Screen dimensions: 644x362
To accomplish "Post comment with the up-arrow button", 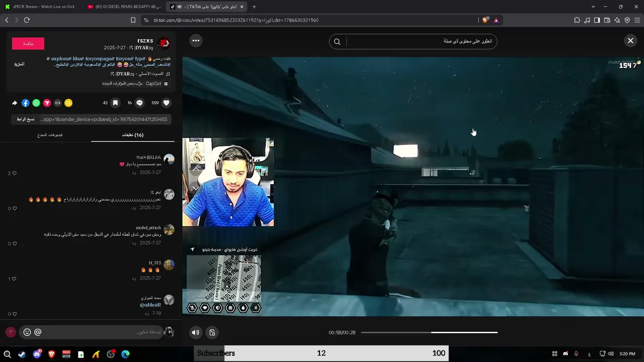I will click(x=11, y=332).
